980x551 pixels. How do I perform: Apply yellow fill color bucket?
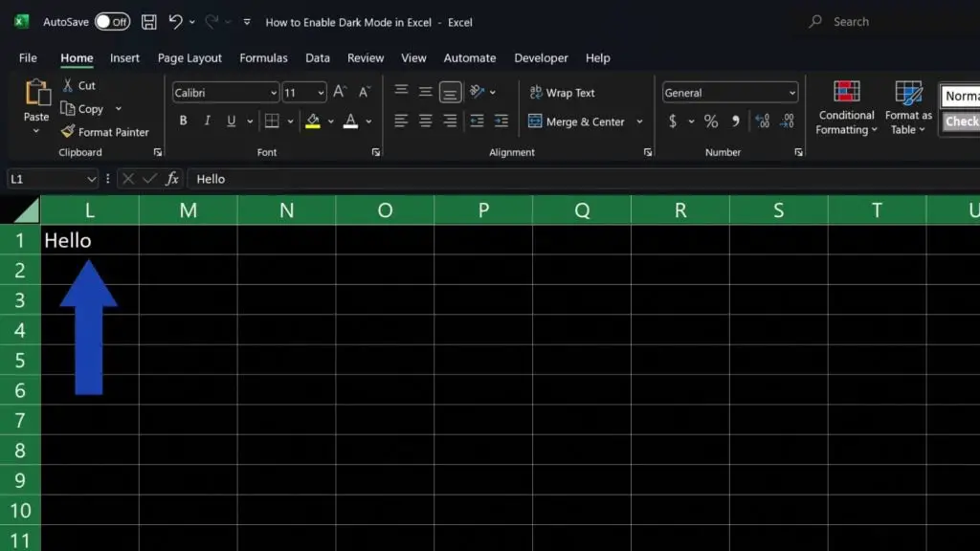(x=313, y=121)
